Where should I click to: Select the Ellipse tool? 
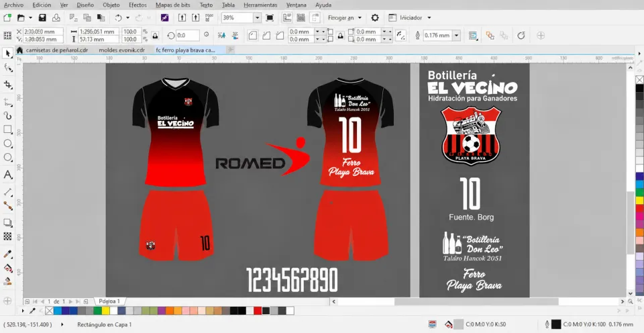click(x=7, y=144)
